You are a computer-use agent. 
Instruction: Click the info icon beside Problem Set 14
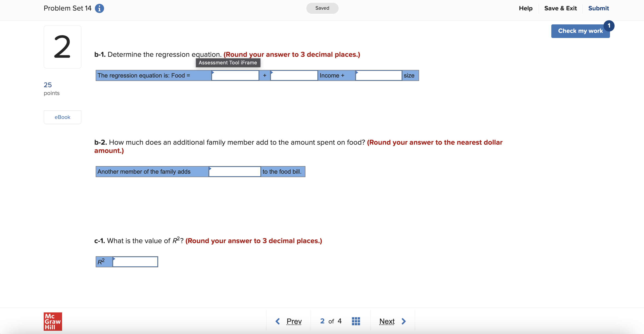(x=99, y=8)
